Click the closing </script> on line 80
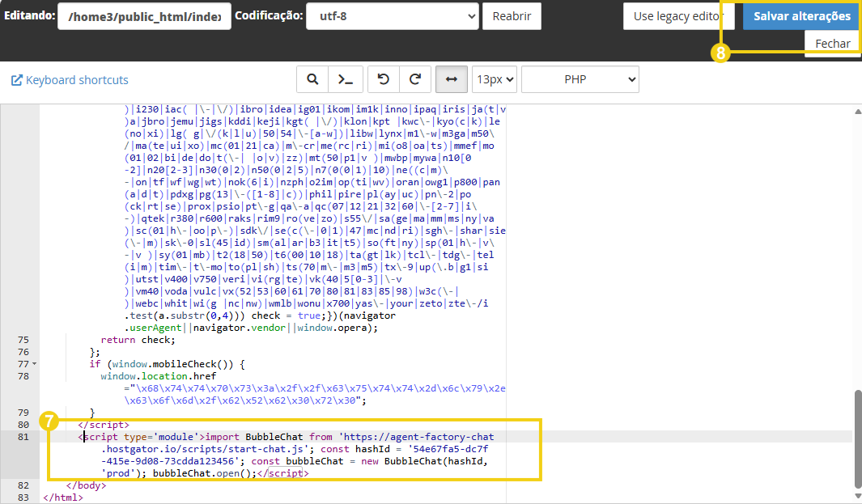The width and height of the screenshot is (862, 504). point(104,425)
